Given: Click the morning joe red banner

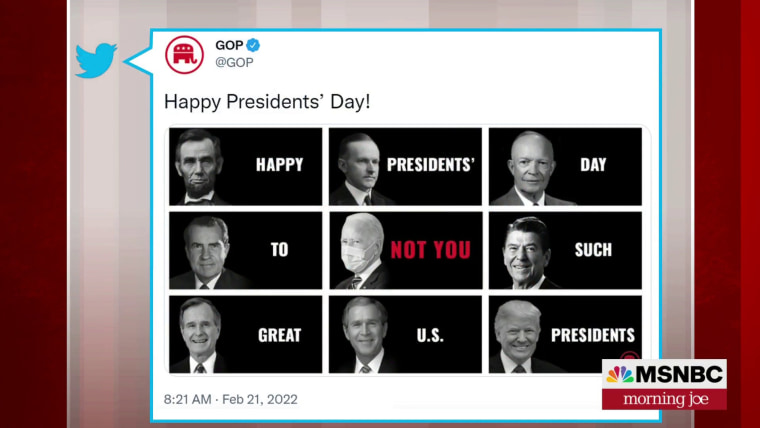Looking at the screenshot, I should (664, 399).
